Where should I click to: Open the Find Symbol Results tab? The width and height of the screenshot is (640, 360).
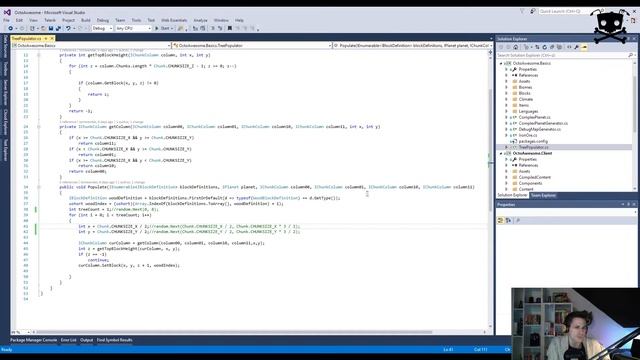coord(114,340)
